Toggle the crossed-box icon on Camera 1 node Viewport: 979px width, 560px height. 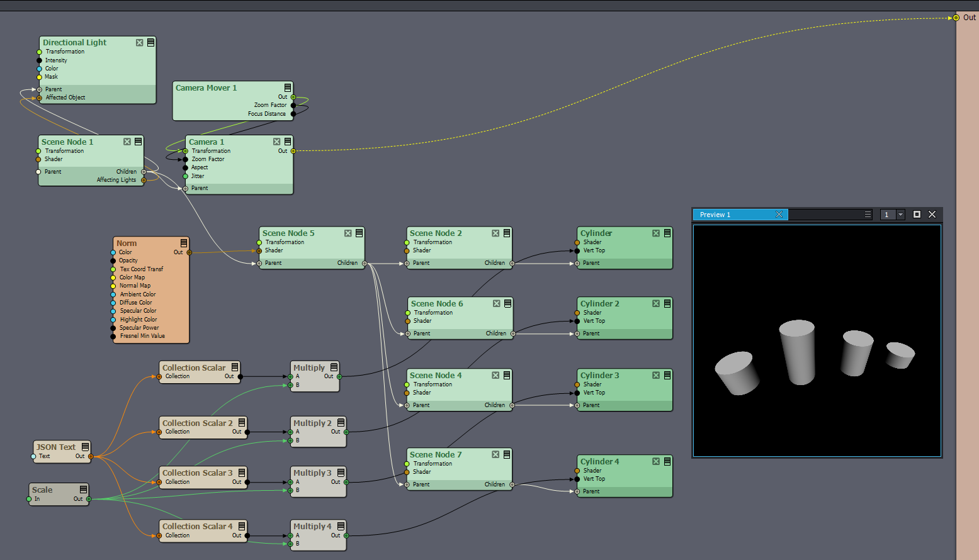(x=276, y=142)
